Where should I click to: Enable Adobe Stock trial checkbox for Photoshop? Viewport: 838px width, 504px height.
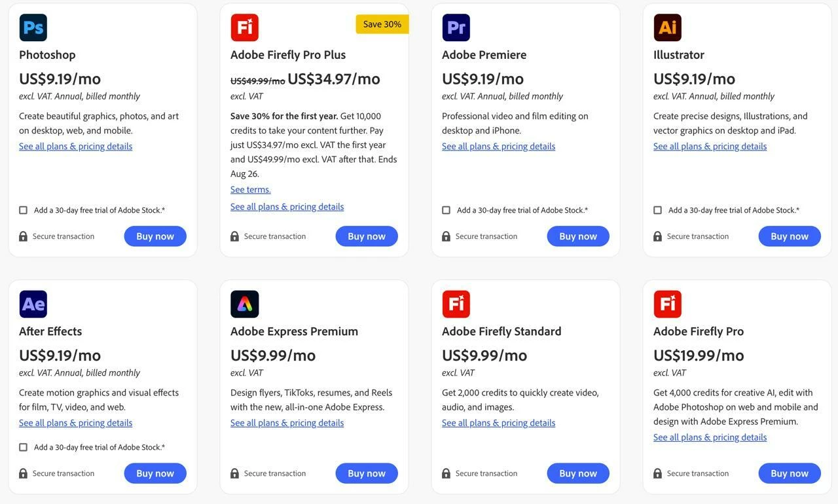coord(23,210)
